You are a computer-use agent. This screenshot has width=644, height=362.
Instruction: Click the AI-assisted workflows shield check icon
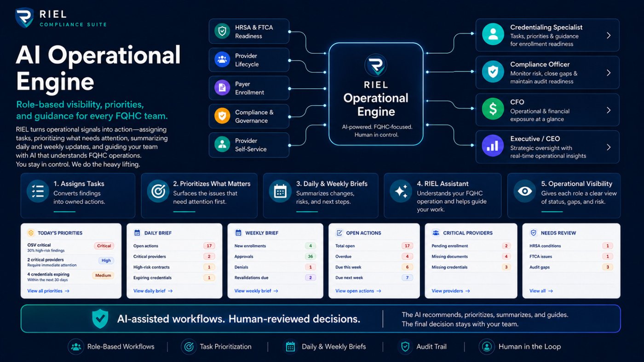tap(100, 318)
